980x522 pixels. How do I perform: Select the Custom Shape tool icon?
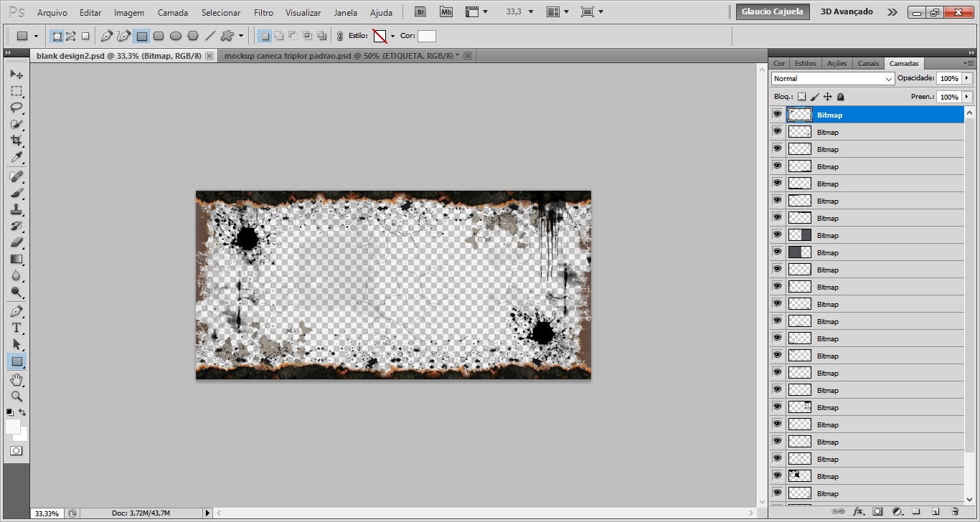[x=227, y=36]
